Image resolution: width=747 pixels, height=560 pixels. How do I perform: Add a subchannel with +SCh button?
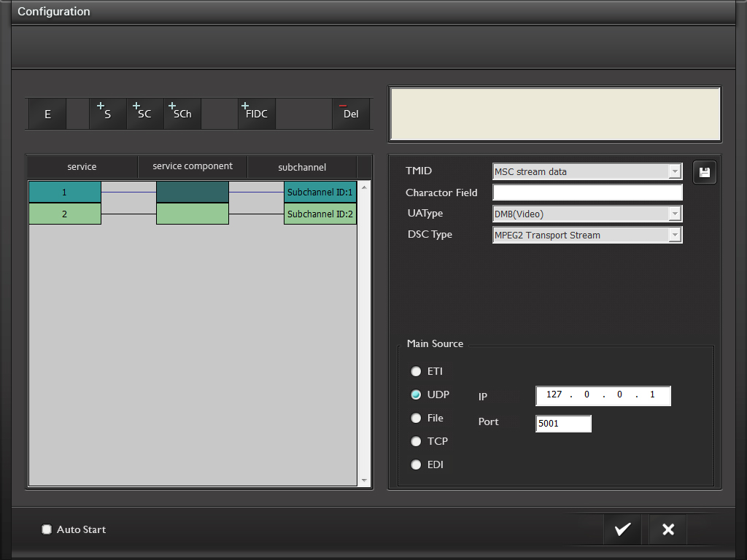point(182,114)
